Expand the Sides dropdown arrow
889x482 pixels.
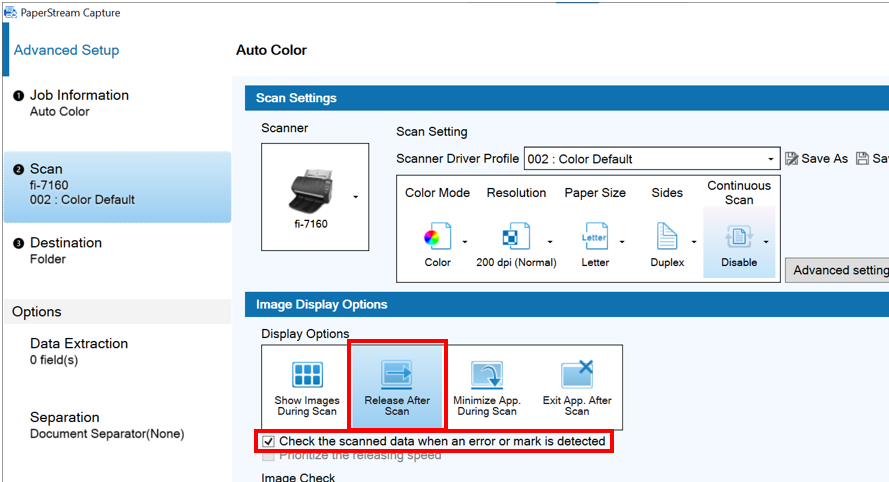click(694, 242)
